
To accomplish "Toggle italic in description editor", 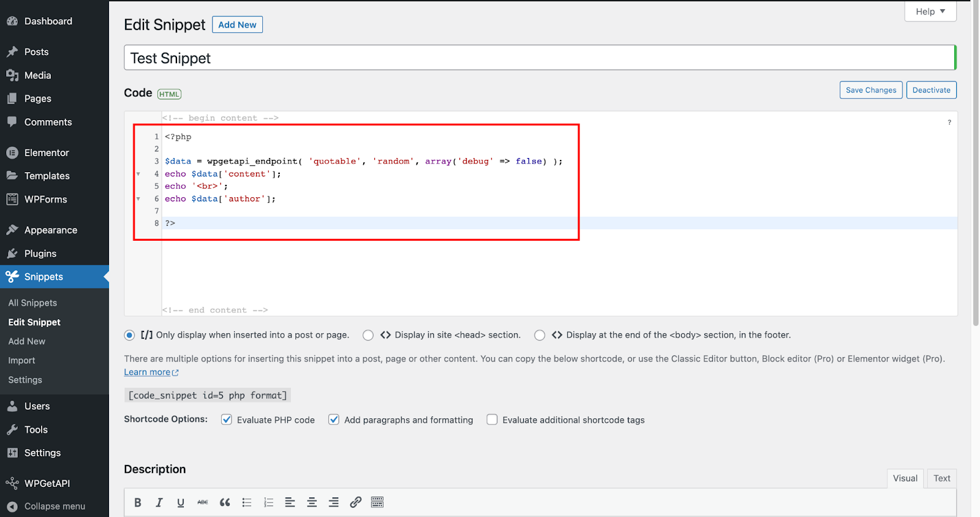I will [159, 502].
